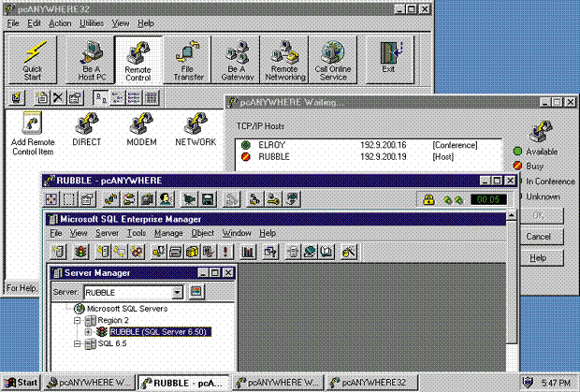
Task: Open the Server menu in SQL Enterprise Manager
Action: coord(107,233)
